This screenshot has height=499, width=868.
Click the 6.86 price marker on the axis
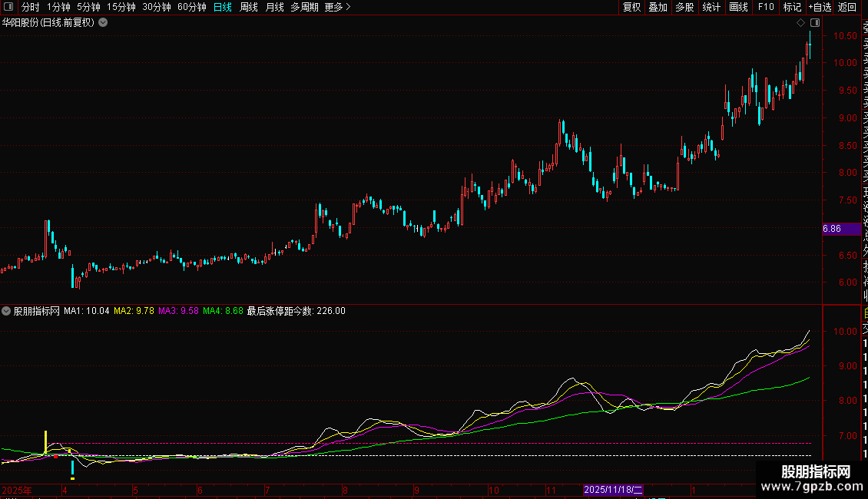(841, 229)
